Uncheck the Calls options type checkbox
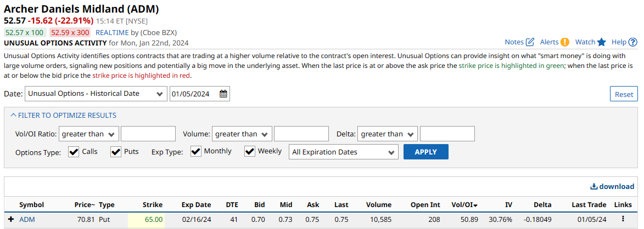Viewport: 644px width, 229px height. [x=74, y=152]
